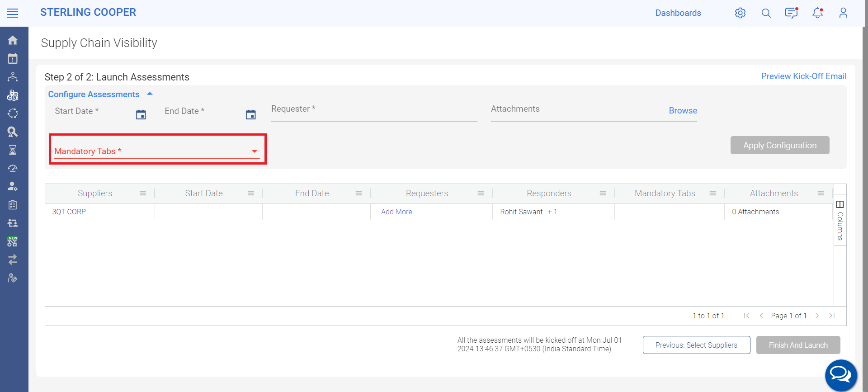Click the Responders column header
Screen dimensions: 868x392
pos(549,193)
